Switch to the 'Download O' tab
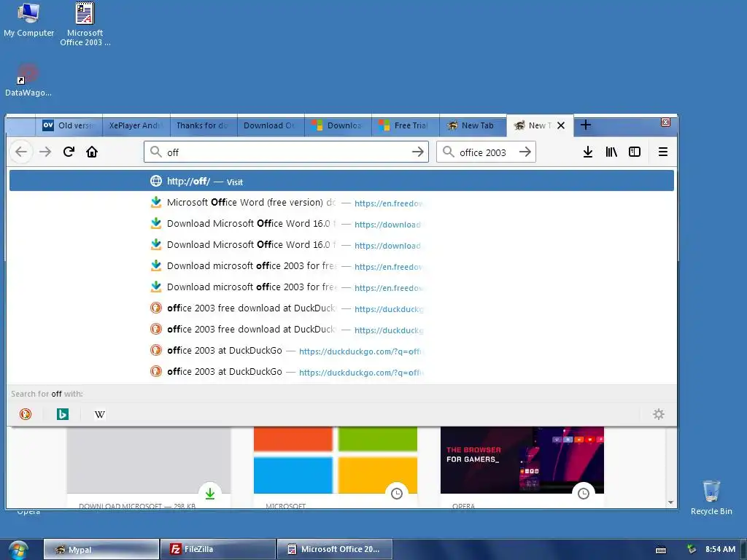The image size is (747, 560). pos(271,125)
